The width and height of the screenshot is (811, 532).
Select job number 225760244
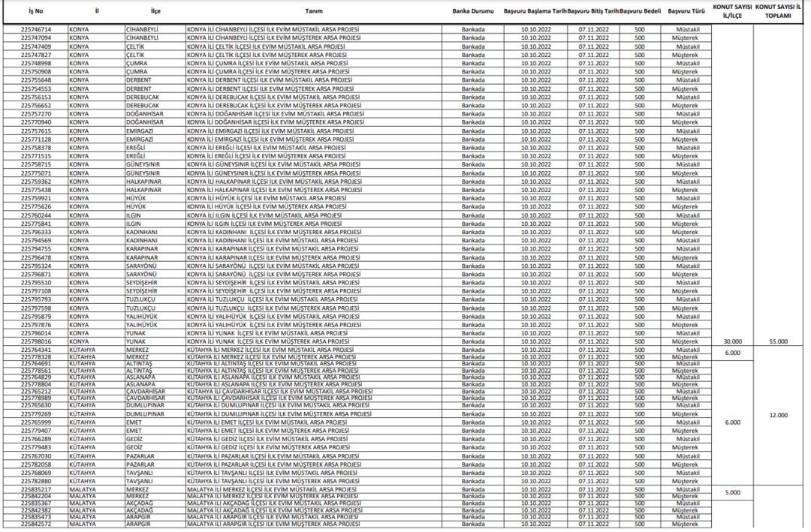(36, 215)
